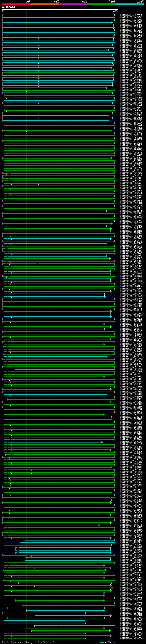This screenshot has width=146, height=644.
Task: Select hit label UniRef100_C1E4D6
Action: click(x=131, y=25)
